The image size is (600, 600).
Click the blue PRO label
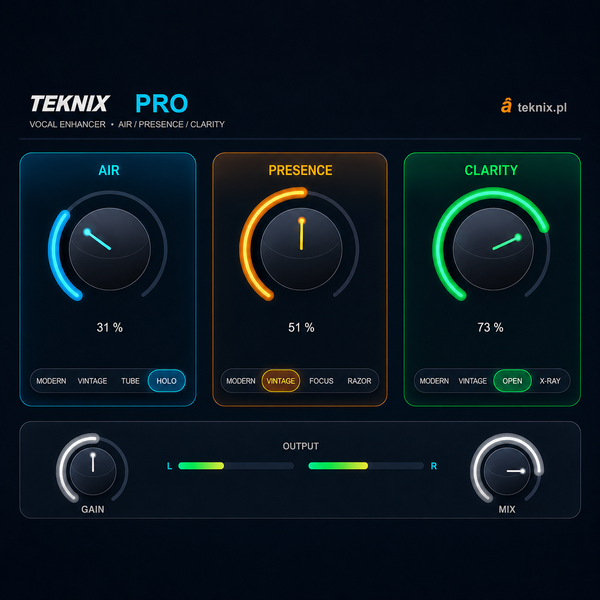click(161, 104)
